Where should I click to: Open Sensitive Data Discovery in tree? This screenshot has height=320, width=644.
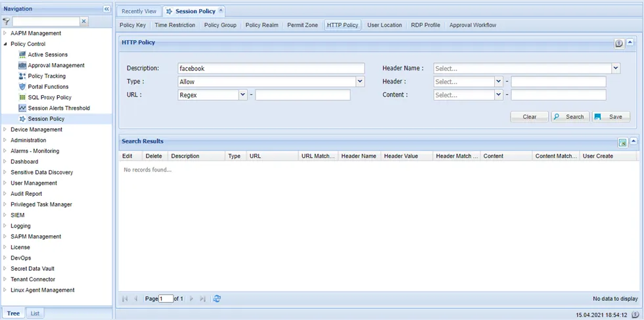click(x=42, y=172)
